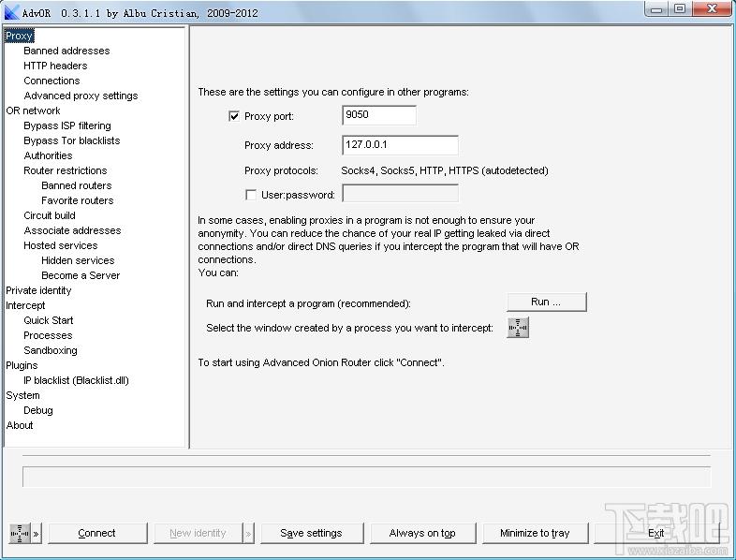Enable the User:password checkbox

pyautogui.click(x=251, y=195)
